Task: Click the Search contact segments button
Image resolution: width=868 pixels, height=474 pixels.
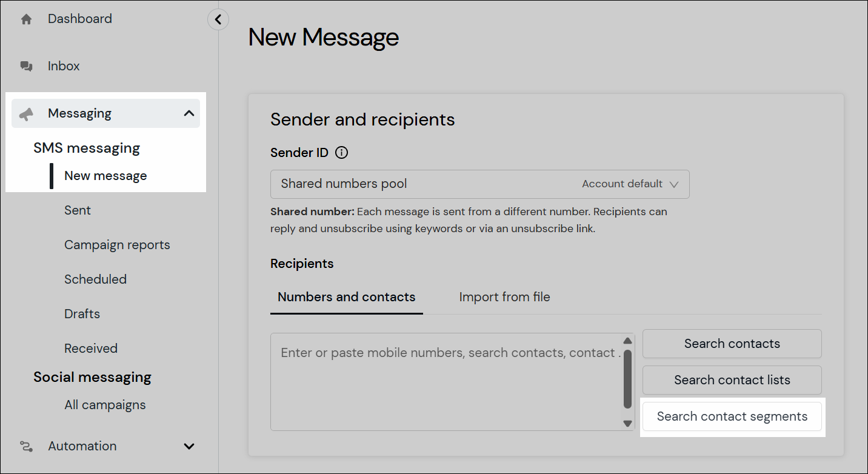Action: 732,416
